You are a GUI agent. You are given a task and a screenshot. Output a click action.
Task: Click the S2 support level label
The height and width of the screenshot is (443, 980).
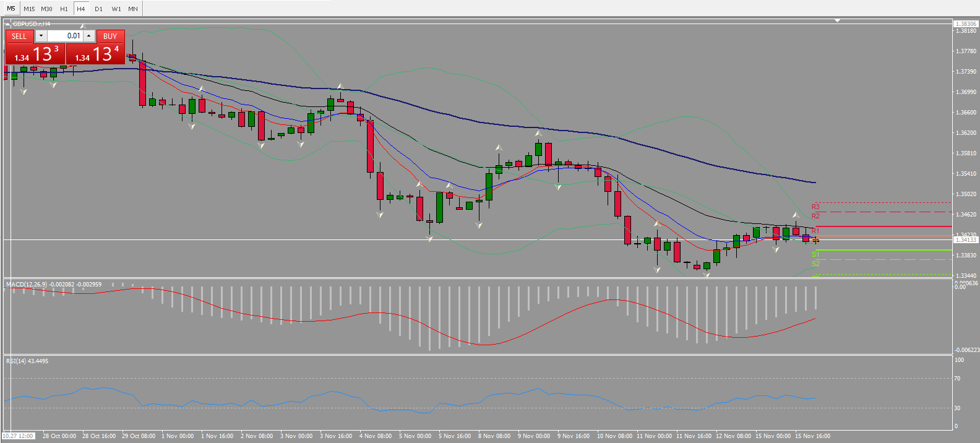tap(815, 264)
